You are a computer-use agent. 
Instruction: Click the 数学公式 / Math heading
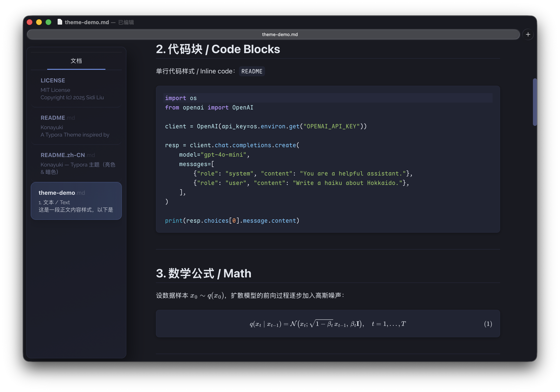pos(204,273)
